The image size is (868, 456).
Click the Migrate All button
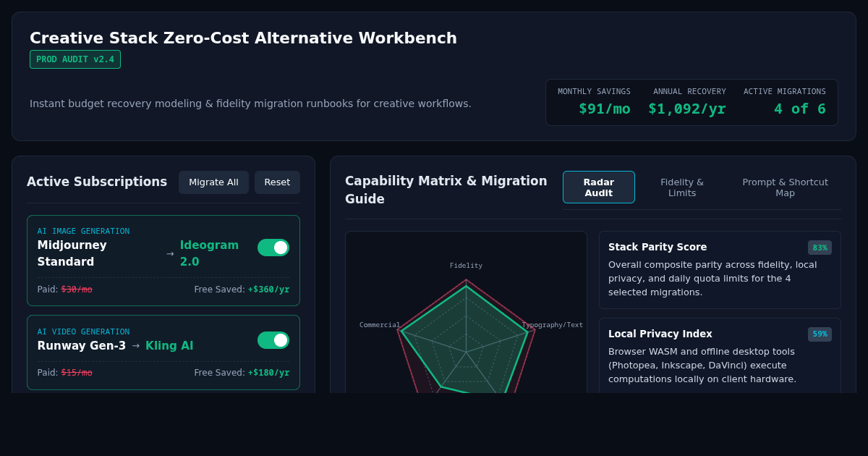(x=213, y=182)
